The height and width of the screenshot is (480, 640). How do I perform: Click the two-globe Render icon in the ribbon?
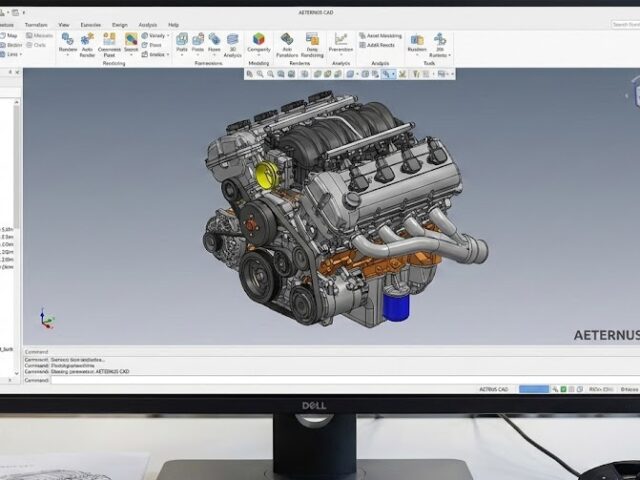click(67, 39)
